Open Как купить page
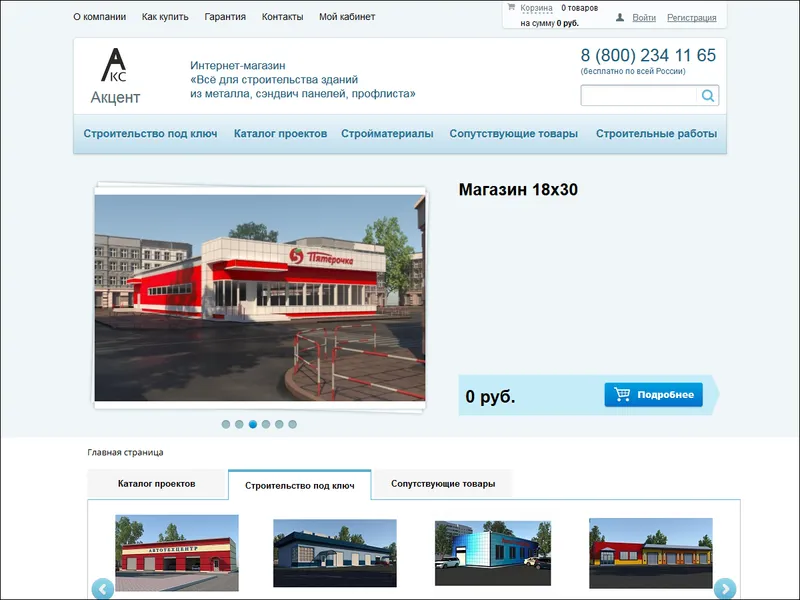 165,17
